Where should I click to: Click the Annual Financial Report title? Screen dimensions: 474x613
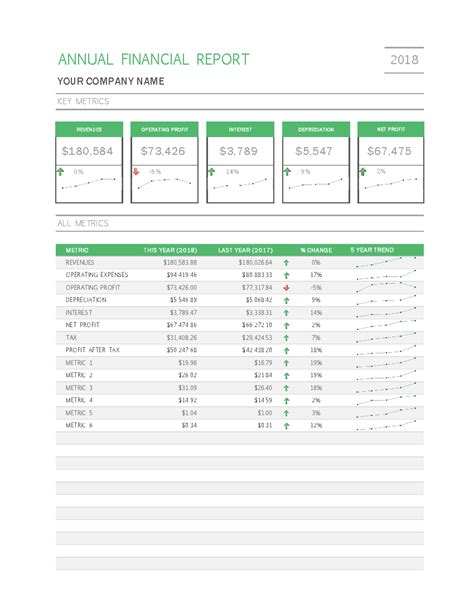[153, 59]
